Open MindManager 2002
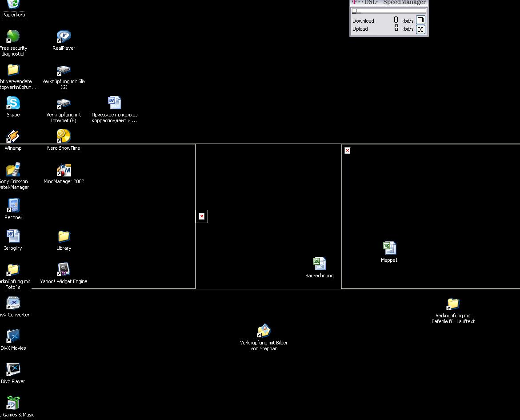520x420 pixels. pos(64,170)
